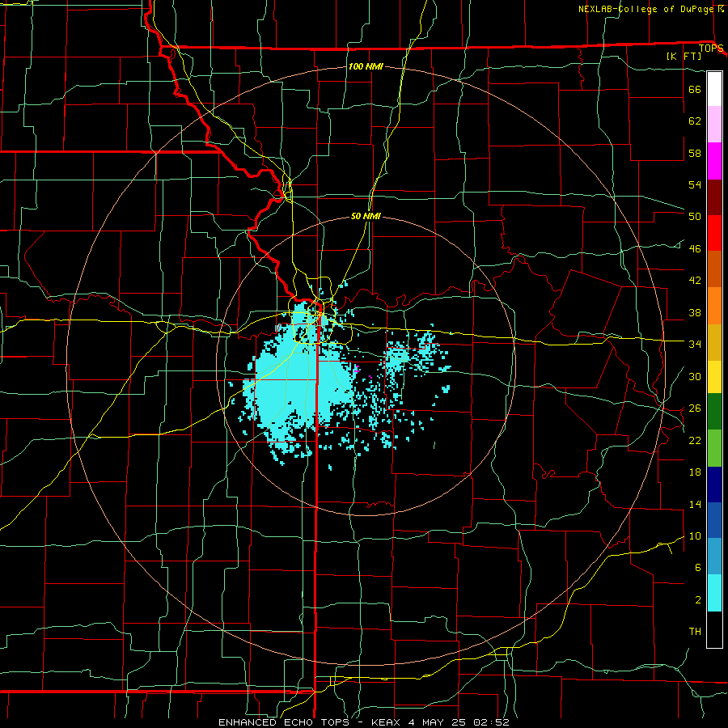Screen dimensions: 728x728
Task: Select the light green legend swatch
Action: [714, 448]
